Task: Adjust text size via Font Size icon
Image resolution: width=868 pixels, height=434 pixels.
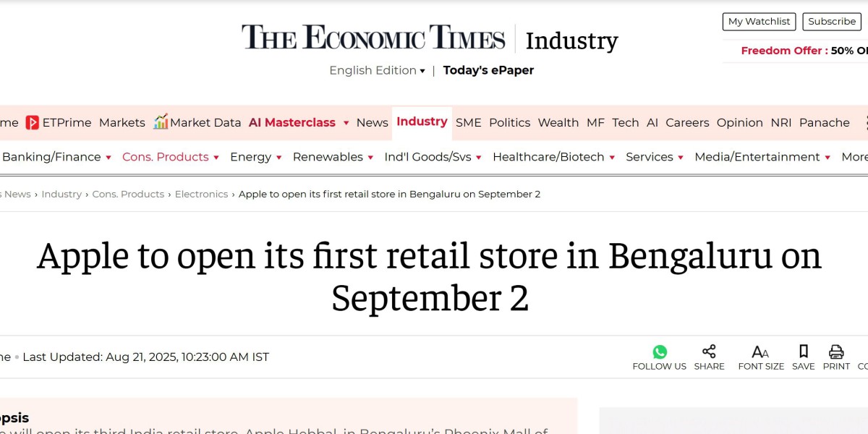Action: point(760,352)
